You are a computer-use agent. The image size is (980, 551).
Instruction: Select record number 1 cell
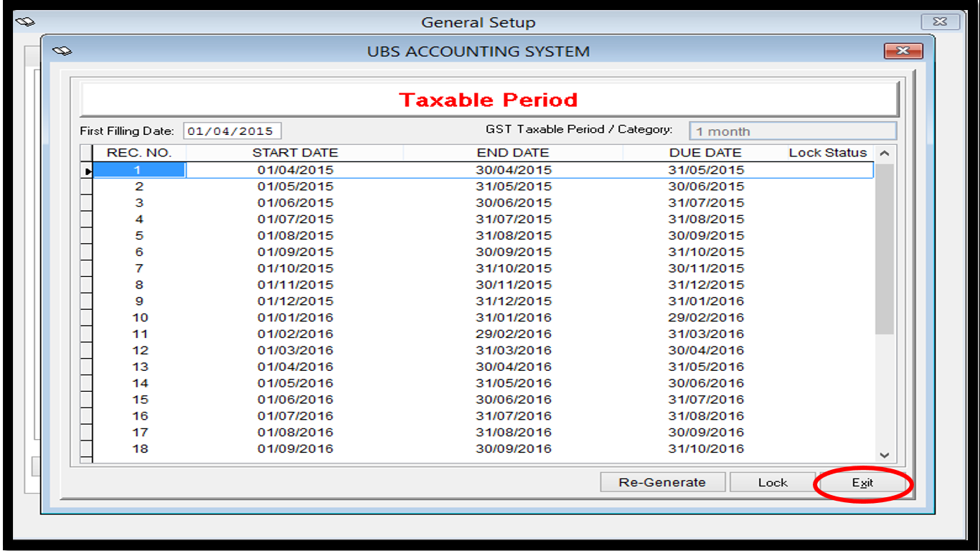tap(139, 170)
